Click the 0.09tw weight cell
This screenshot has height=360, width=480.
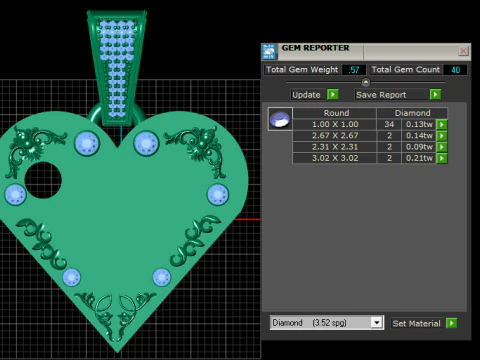pyautogui.click(x=419, y=147)
